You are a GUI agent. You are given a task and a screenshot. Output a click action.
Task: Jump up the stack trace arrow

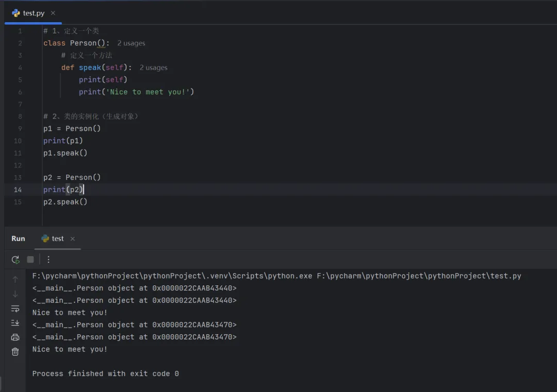pos(15,280)
